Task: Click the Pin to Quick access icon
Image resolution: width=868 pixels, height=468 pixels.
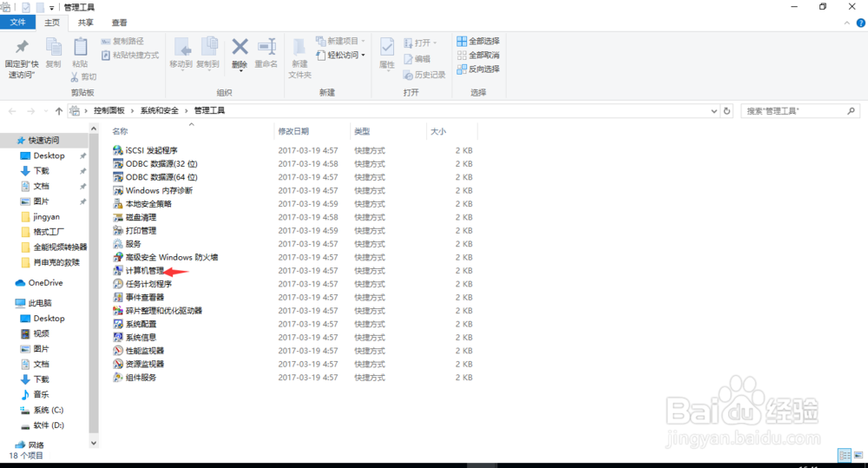Action: pyautogui.click(x=22, y=48)
